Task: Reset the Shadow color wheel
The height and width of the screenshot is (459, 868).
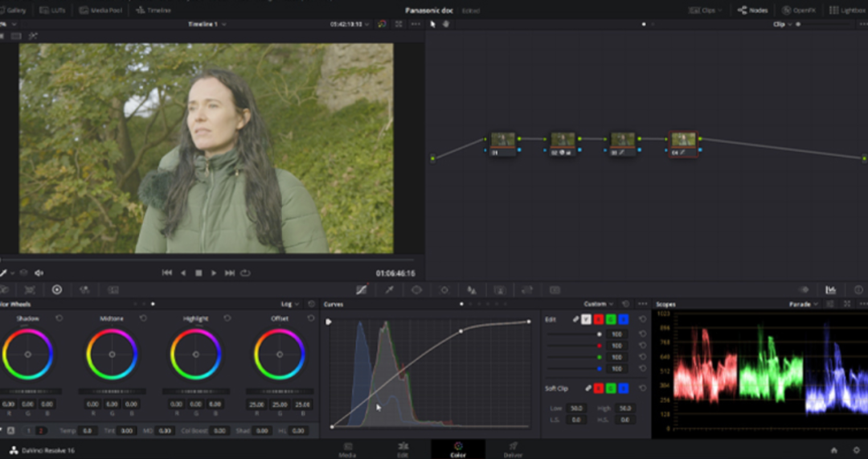Action: (x=59, y=318)
